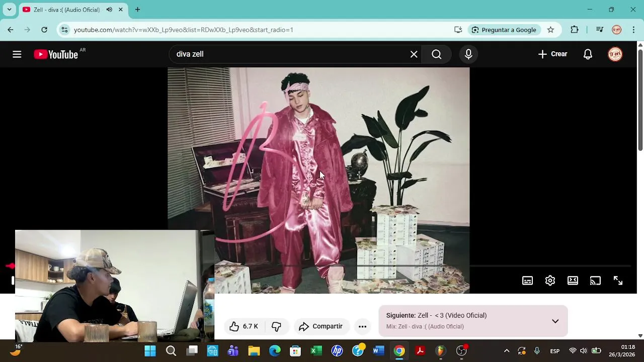
Task: Open Windows taskbar search
Action: coord(171,351)
